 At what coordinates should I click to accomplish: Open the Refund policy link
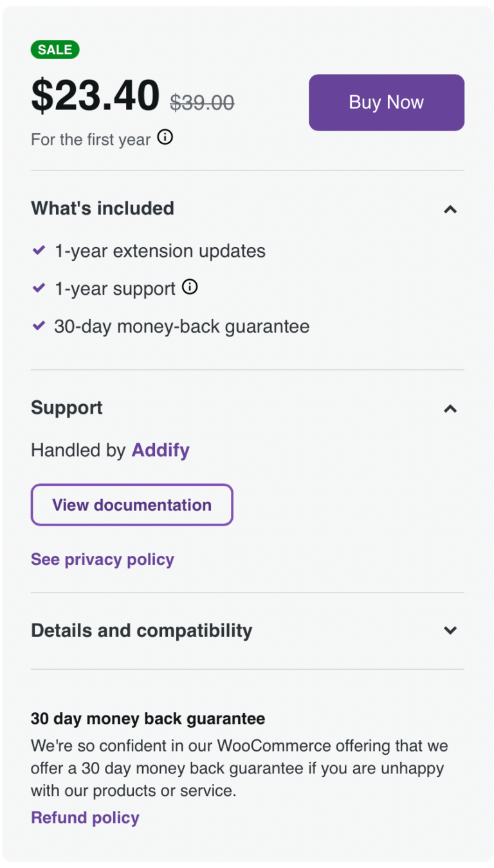click(85, 818)
